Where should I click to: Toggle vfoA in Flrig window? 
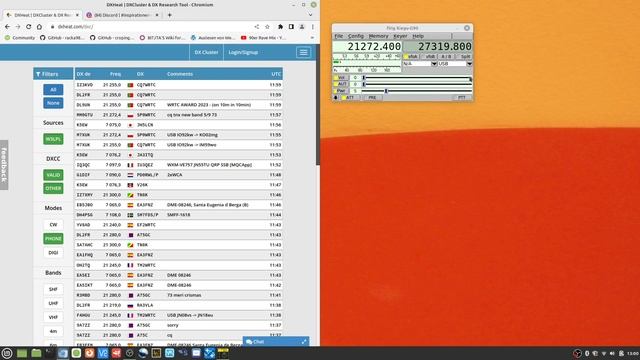(x=411, y=56)
